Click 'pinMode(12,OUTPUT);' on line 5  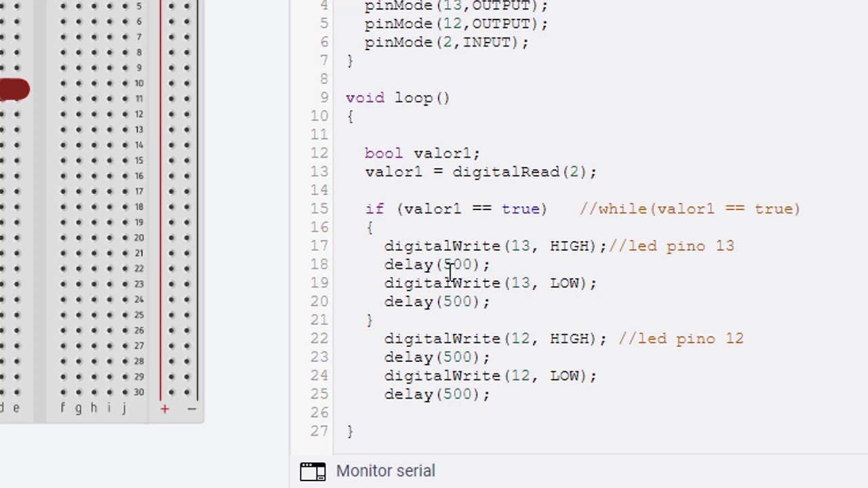[456, 24]
